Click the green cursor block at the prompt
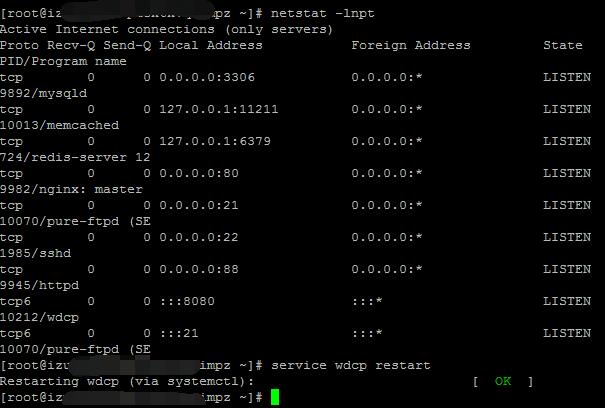Image resolution: width=605 pixels, height=408 pixels. [x=275, y=397]
